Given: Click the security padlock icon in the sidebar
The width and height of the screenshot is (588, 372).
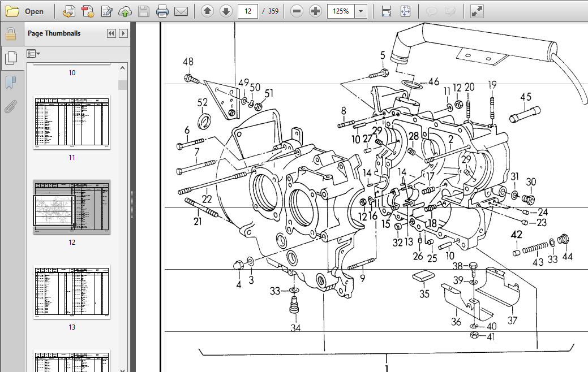Looking at the screenshot, I should coord(11,34).
